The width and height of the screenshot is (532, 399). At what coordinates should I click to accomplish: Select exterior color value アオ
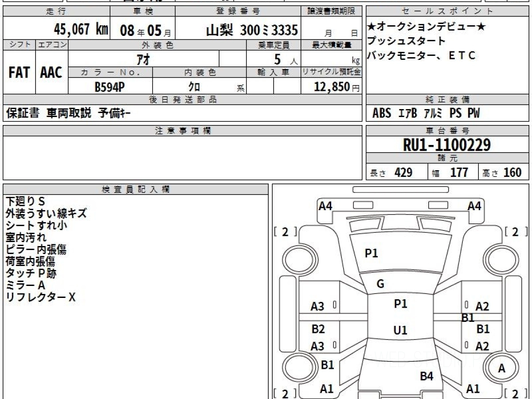click(x=144, y=59)
